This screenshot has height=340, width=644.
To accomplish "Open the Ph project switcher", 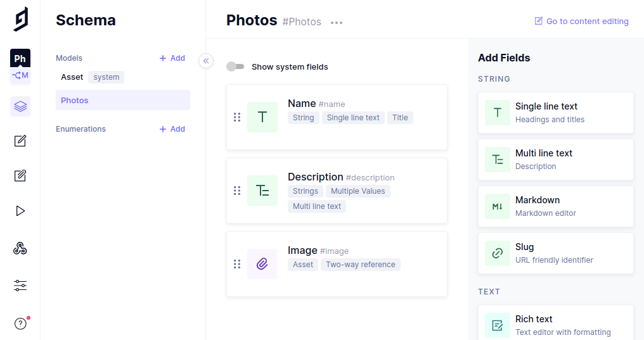I will click(x=20, y=58).
